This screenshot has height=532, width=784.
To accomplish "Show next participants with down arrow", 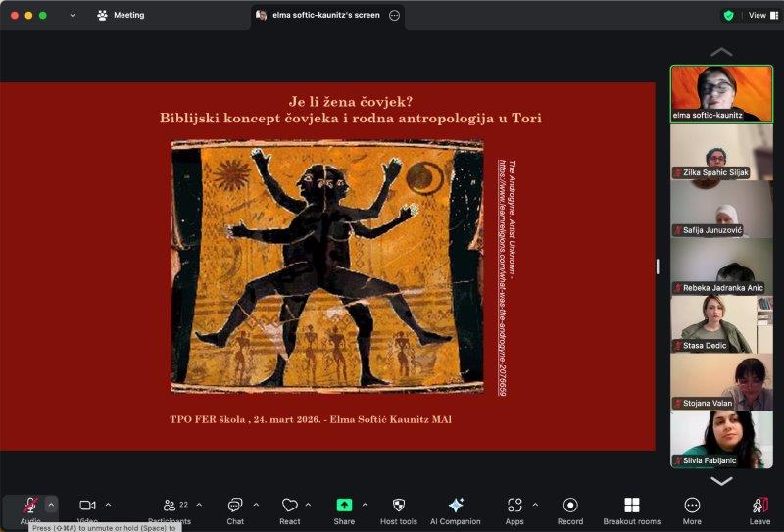I will (x=721, y=481).
